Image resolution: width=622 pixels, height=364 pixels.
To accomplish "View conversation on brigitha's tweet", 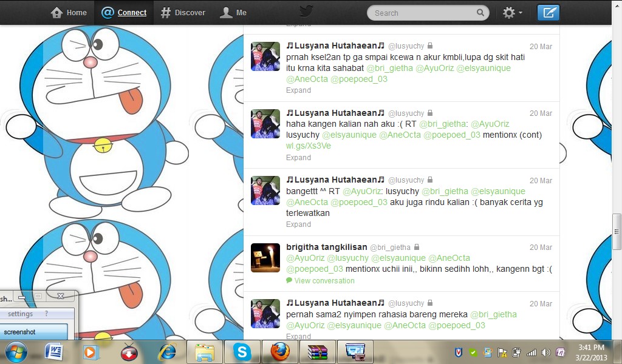I will [320, 280].
